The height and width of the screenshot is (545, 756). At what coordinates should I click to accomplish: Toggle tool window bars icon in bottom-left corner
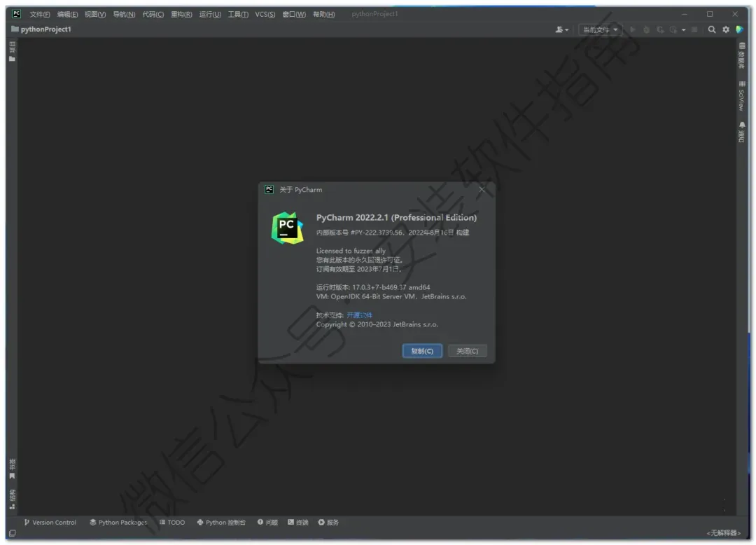13,533
